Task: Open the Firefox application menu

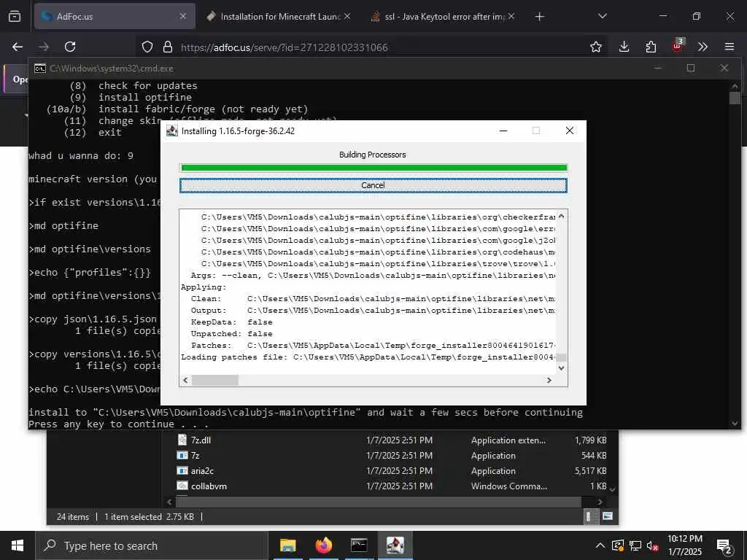Action: pos(729,47)
